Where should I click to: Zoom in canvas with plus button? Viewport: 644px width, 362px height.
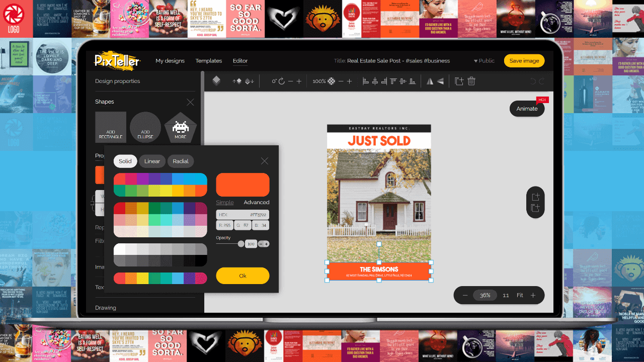click(x=533, y=295)
